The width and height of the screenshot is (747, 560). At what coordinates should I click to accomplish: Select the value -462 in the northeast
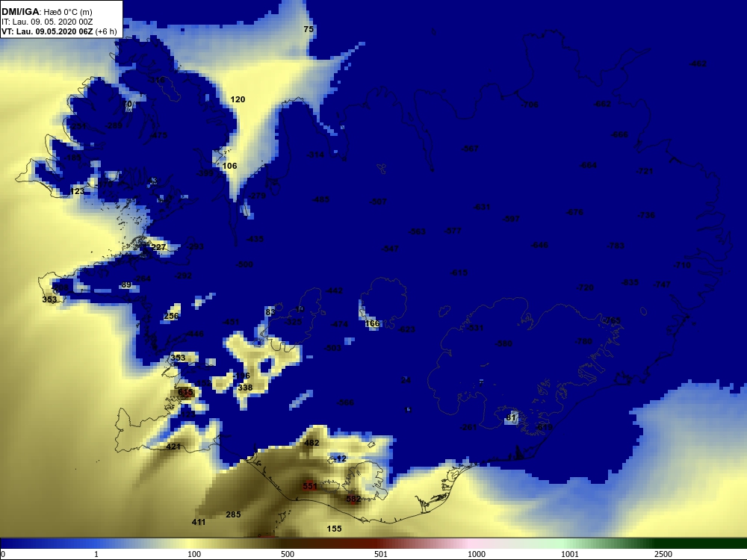(698, 63)
